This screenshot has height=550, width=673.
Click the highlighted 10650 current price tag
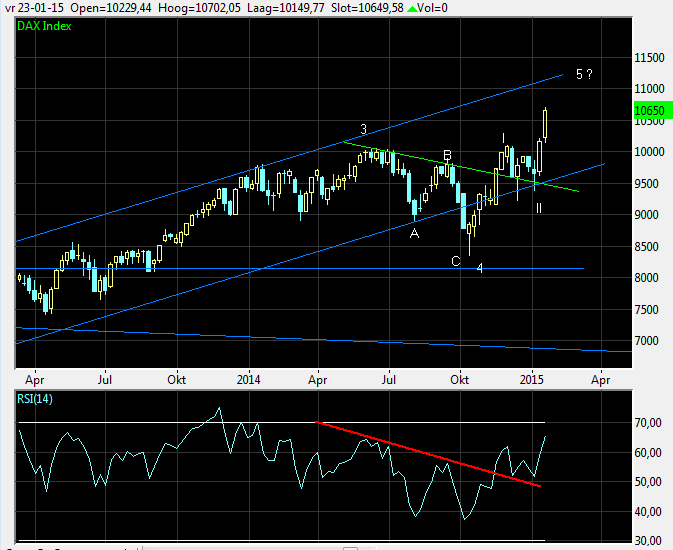(x=649, y=112)
